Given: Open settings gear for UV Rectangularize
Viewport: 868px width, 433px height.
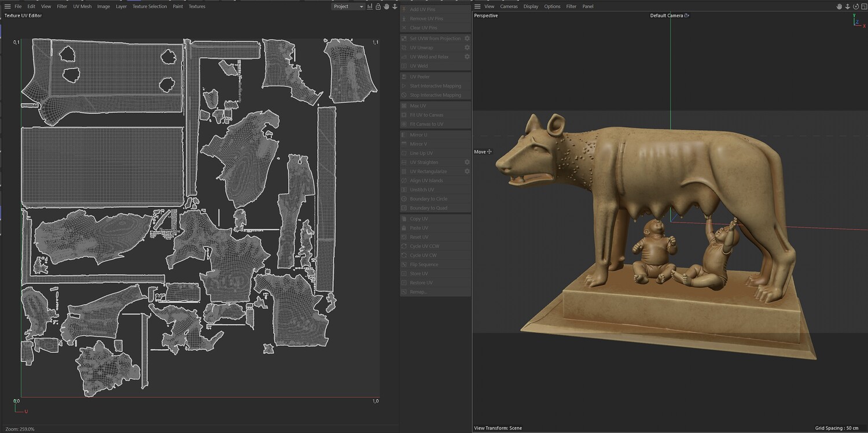Looking at the screenshot, I should (x=467, y=172).
